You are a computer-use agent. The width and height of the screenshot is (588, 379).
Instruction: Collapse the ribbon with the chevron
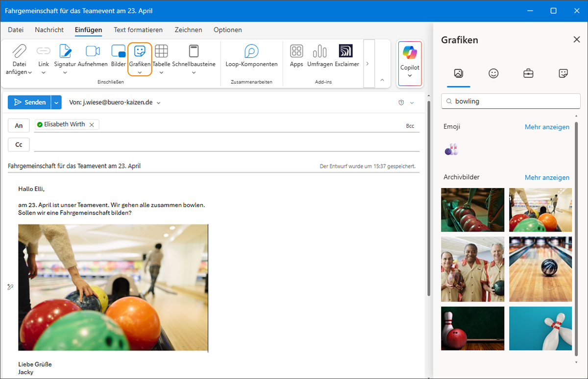[382, 80]
